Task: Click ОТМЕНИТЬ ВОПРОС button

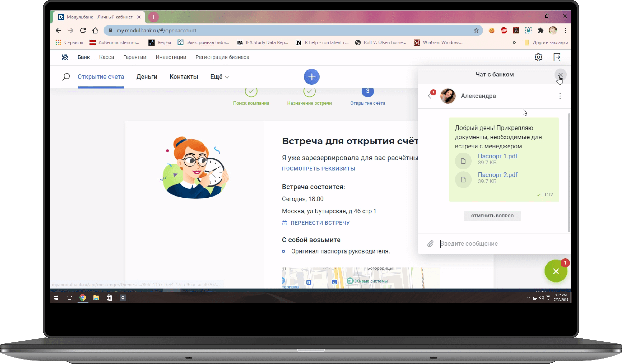Action: point(492,216)
